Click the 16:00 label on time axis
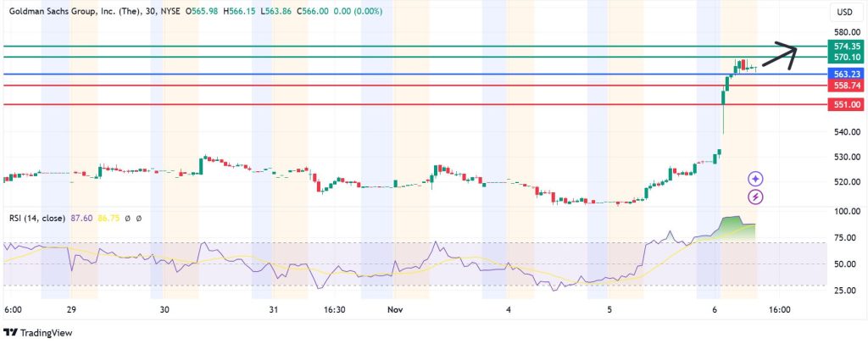The width and height of the screenshot is (868, 344). point(780,310)
